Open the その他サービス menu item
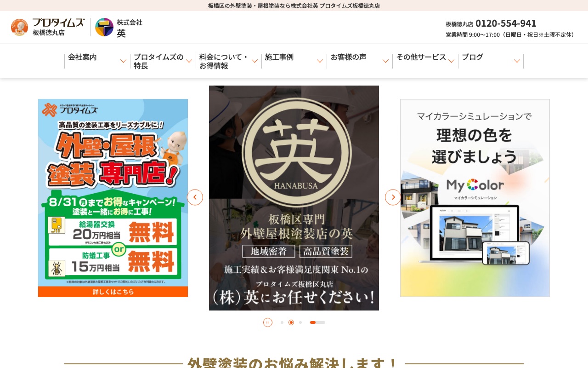 pos(421,57)
